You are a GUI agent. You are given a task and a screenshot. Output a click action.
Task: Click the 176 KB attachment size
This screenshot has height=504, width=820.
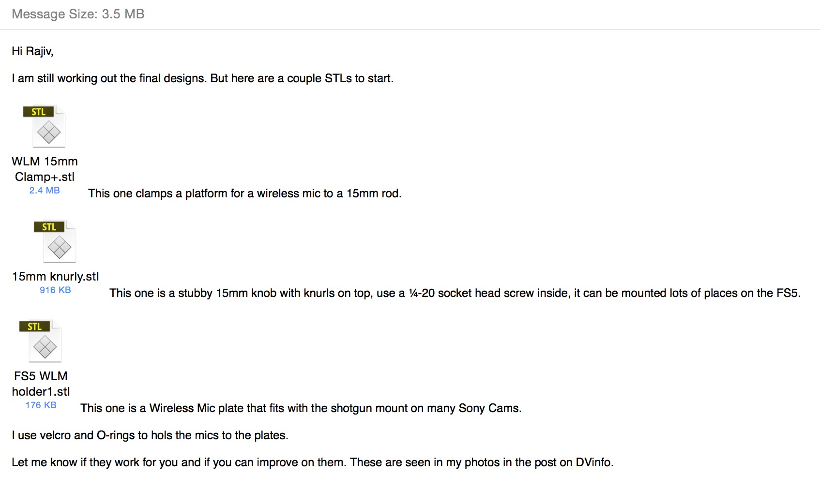tap(41, 405)
